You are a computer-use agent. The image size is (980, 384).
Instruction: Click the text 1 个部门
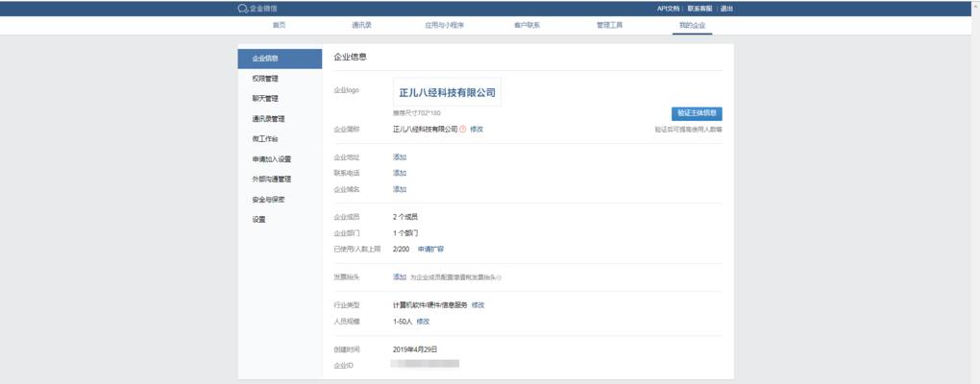pyautogui.click(x=405, y=233)
